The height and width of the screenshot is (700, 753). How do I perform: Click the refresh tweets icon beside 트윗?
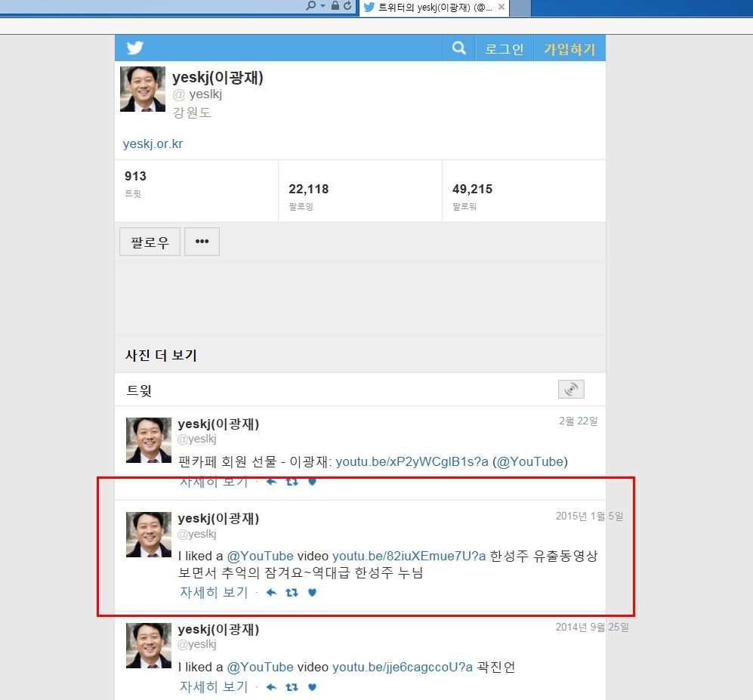(x=571, y=390)
